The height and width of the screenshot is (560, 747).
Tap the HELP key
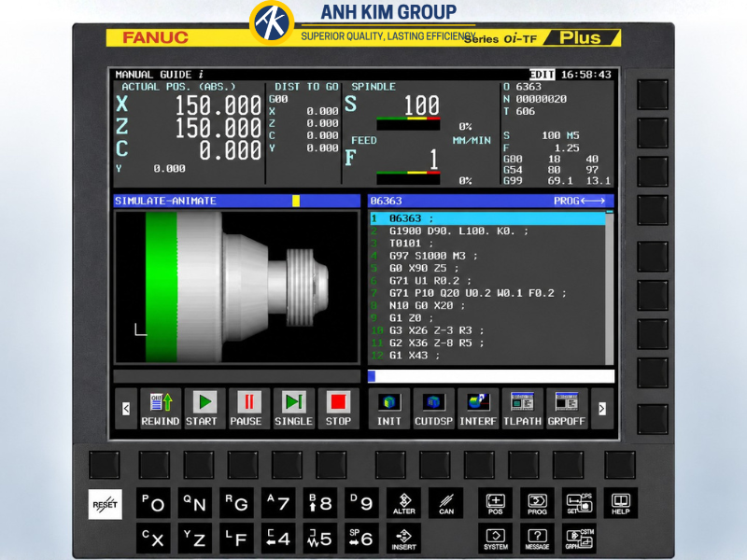pyautogui.click(x=620, y=503)
